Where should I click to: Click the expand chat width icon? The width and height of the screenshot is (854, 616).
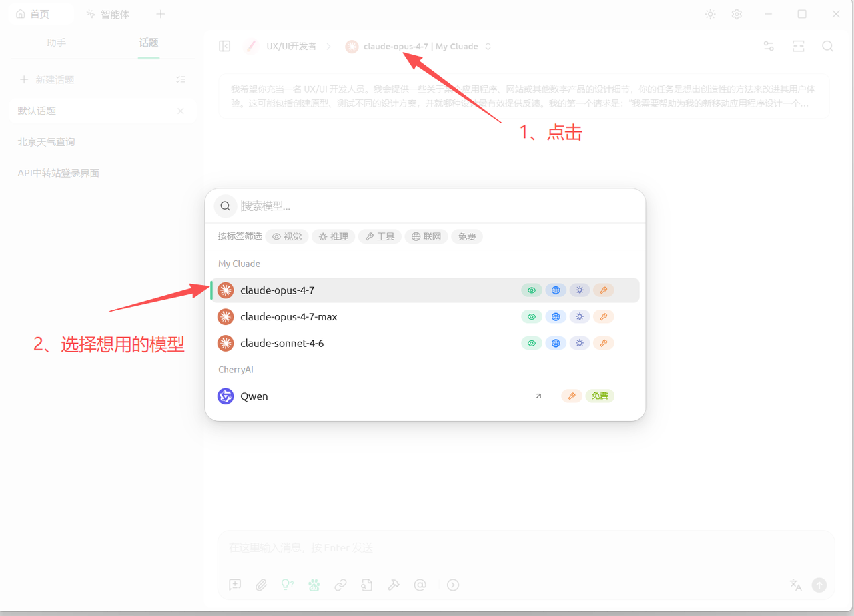(798, 46)
